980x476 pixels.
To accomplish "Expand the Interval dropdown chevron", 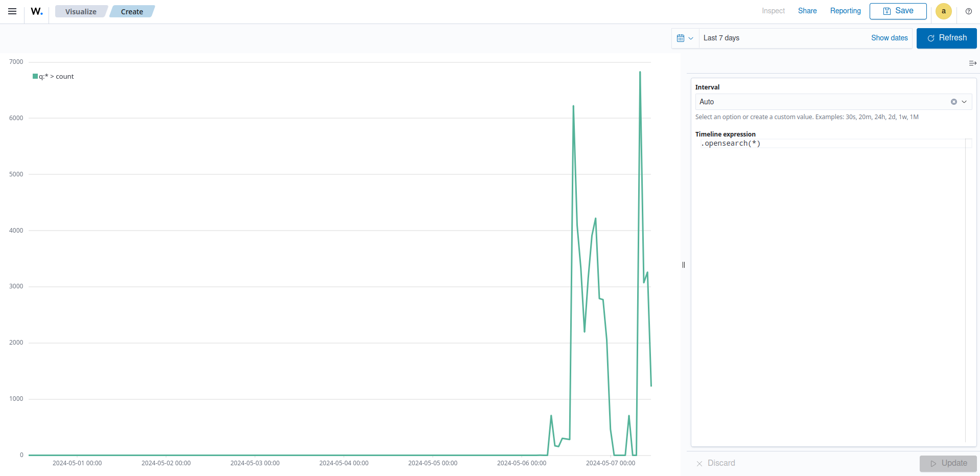I will (x=964, y=102).
